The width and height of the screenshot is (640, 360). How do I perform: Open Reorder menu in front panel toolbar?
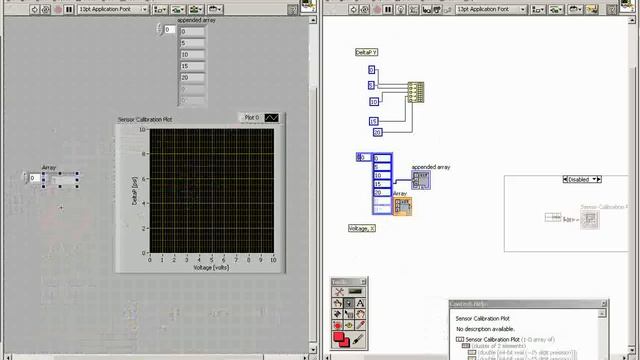[215, 9]
